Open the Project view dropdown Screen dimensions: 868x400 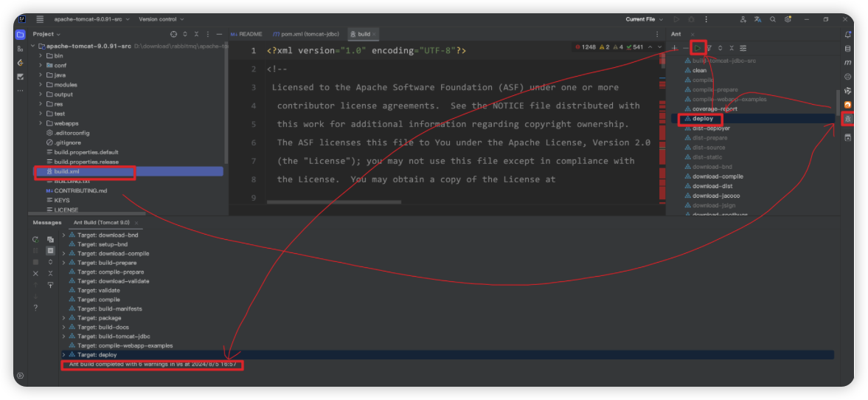(x=46, y=35)
